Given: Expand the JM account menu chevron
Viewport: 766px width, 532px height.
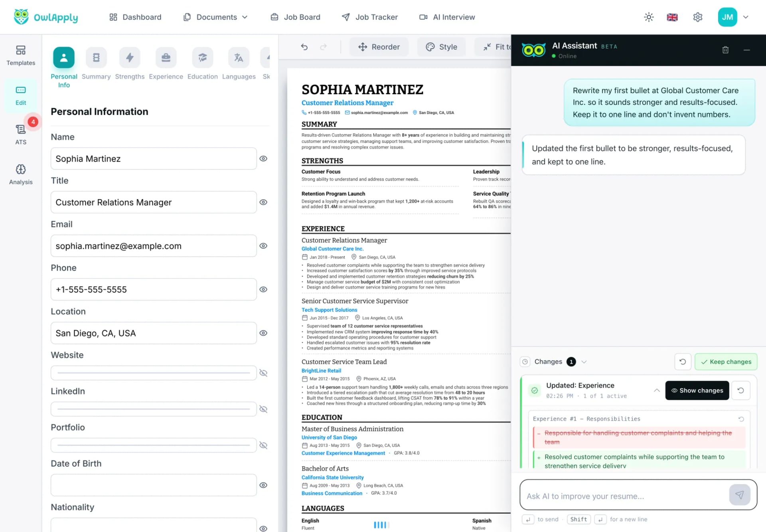Looking at the screenshot, I should click(746, 17).
